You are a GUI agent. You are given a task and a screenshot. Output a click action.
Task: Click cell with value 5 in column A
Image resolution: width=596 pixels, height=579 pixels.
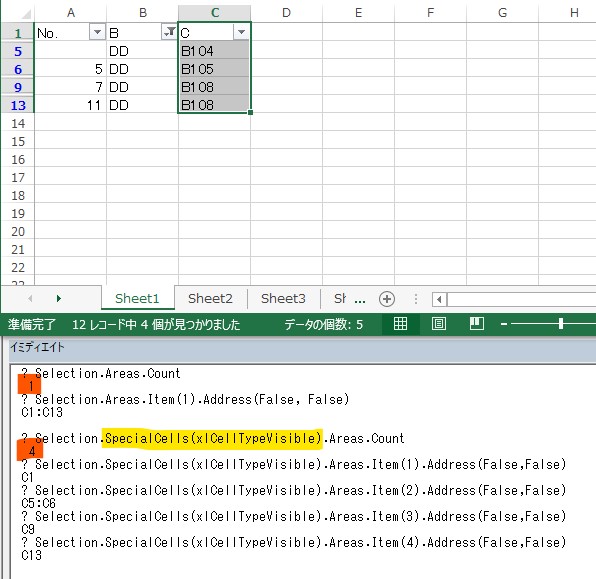71,69
